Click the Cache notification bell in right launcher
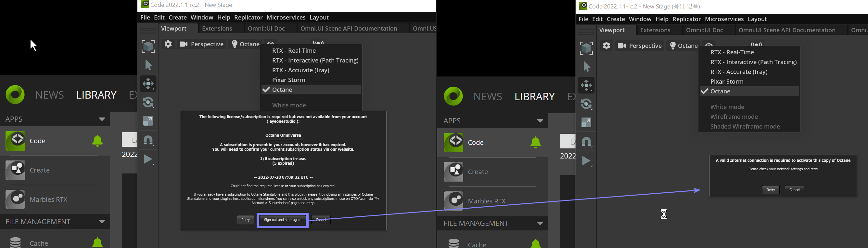 [x=535, y=243]
